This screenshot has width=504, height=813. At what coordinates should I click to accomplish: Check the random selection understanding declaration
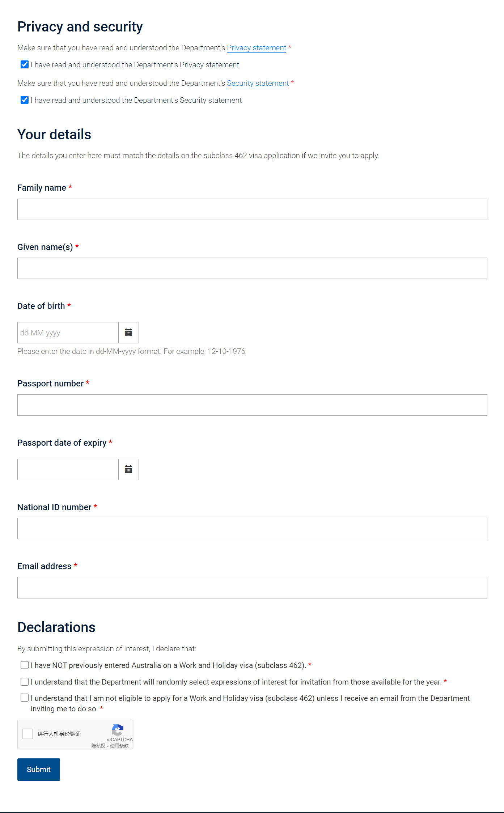pyautogui.click(x=25, y=682)
